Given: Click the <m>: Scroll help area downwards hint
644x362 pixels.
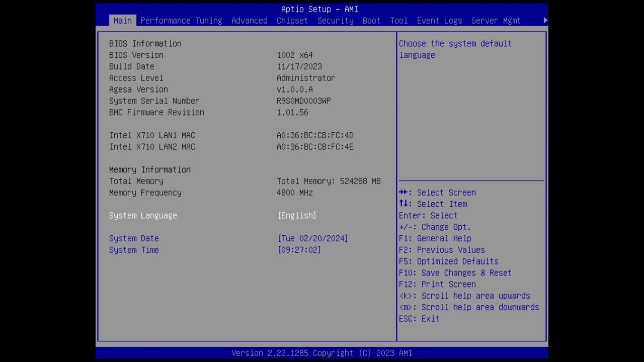Looking at the screenshot, I should point(469,308).
